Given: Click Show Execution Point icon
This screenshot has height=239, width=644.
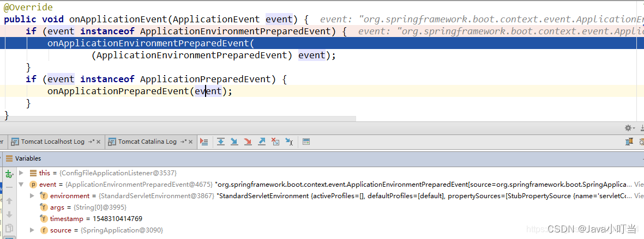Looking at the screenshot, I should pyautogui.click(x=204, y=142).
